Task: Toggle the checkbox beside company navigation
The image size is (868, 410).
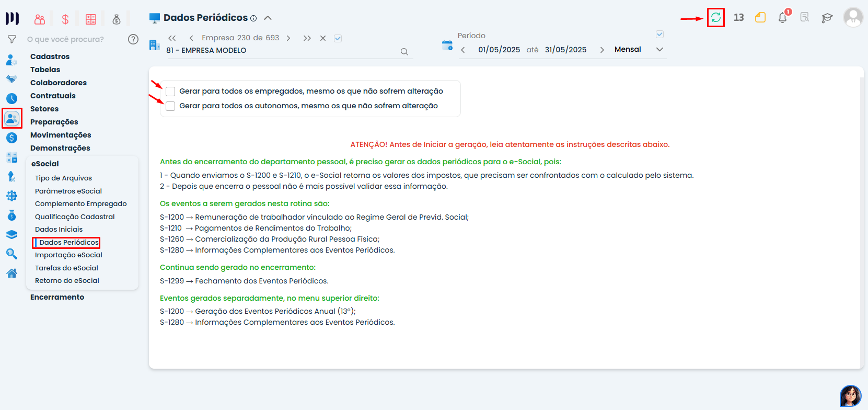Action: point(338,38)
